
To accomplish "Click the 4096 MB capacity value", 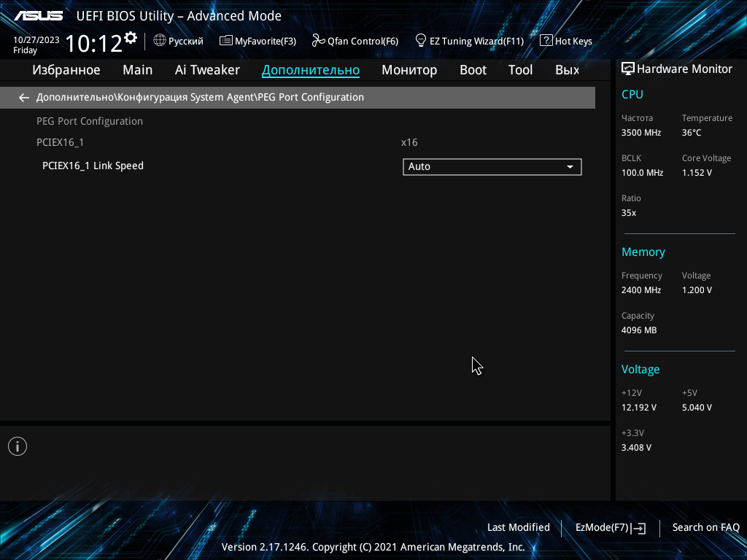I will [x=639, y=330].
